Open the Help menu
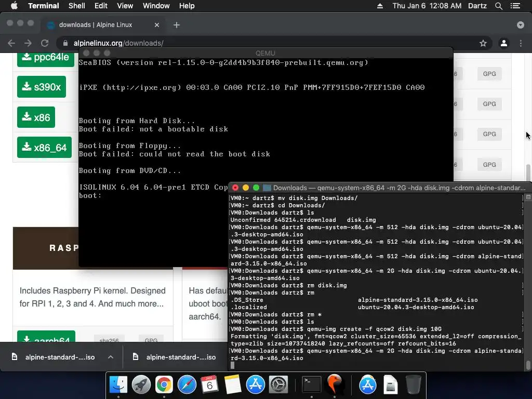 click(x=187, y=6)
